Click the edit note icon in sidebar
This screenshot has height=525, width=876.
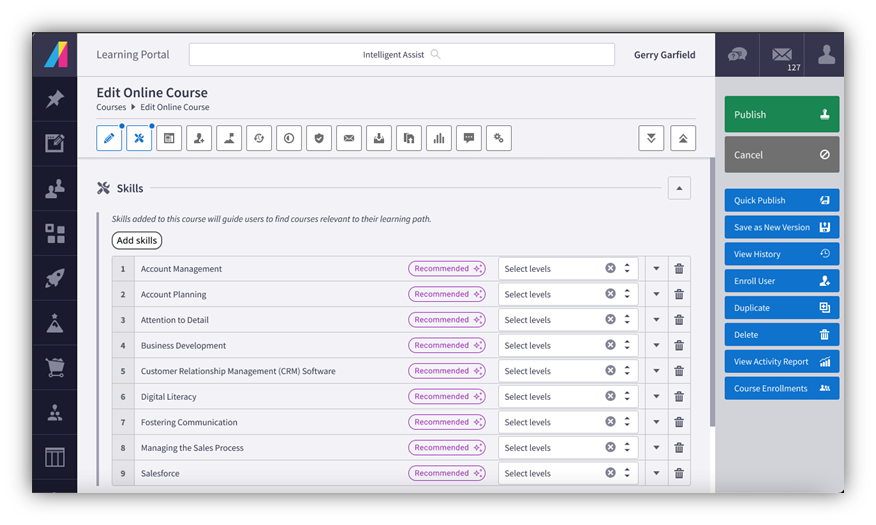pyautogui.click(x=55, y=144)
